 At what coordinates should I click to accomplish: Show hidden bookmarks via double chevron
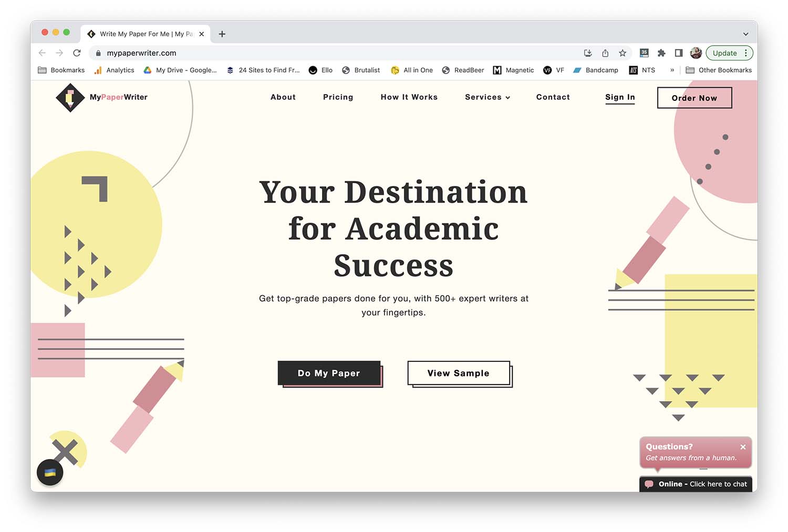672,70
